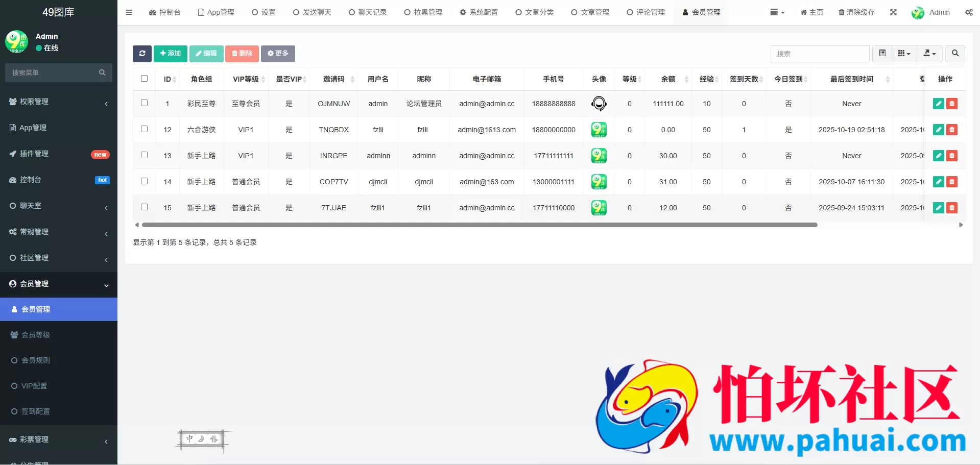Open the 文章管理 menu item
980x465 pixels.
(590, 12)
